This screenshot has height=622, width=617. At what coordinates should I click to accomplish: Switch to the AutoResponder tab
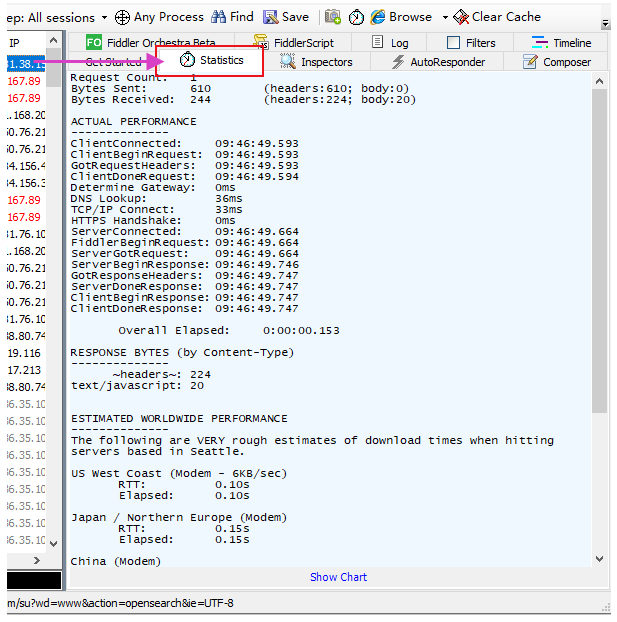click(x=438, y=62)
